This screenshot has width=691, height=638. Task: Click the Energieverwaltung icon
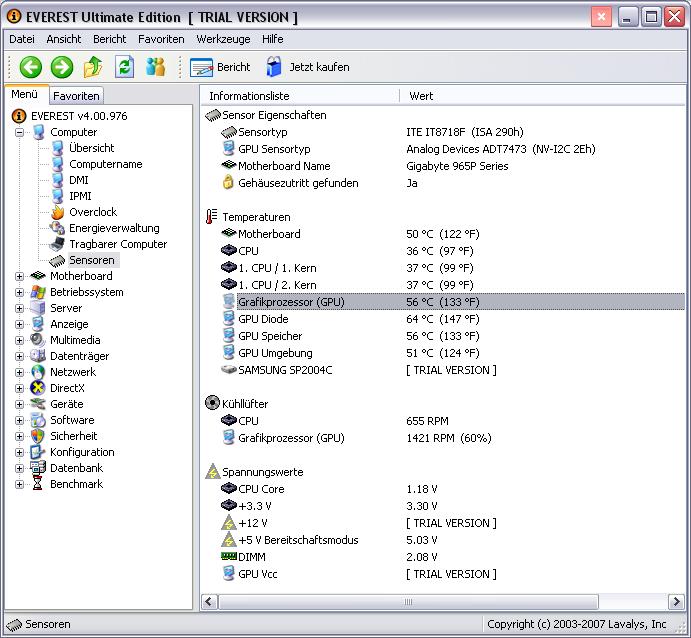pyautogui.click(x=57, y=228)
